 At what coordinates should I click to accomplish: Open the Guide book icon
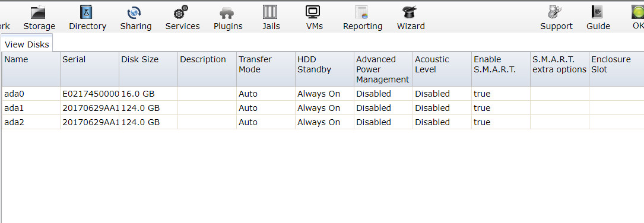pyautogui.click(x=597, y=12)
